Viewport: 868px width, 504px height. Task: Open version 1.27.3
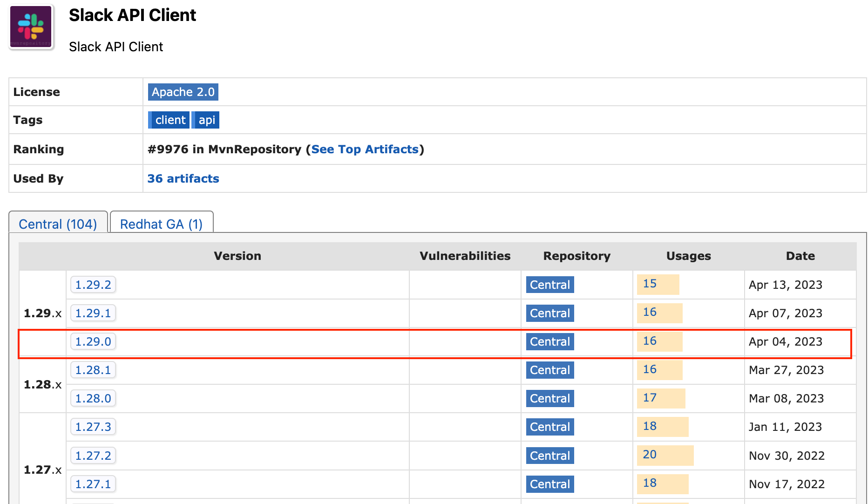coord(93,427)
